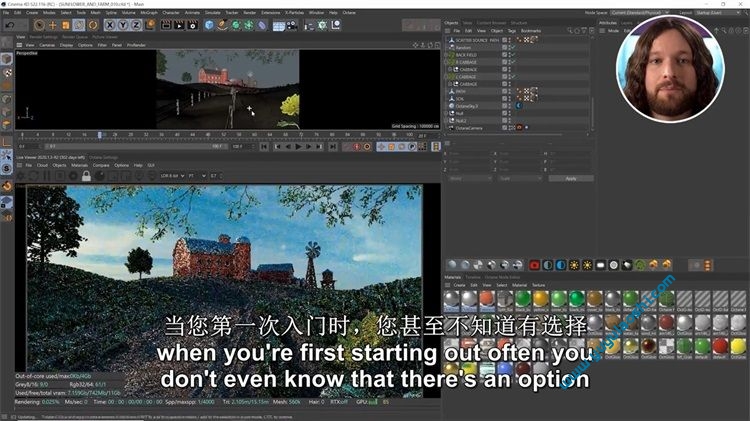This screenshot has width=750, height=421.
Task: Open Live Viewer Compare menu
Action: [x=101, y=165]
